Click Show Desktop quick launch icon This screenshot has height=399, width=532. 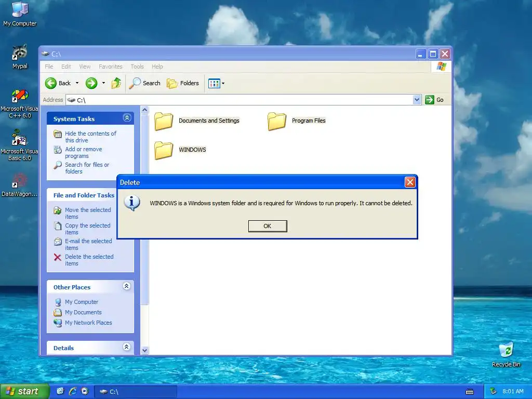tap(60, 391)
